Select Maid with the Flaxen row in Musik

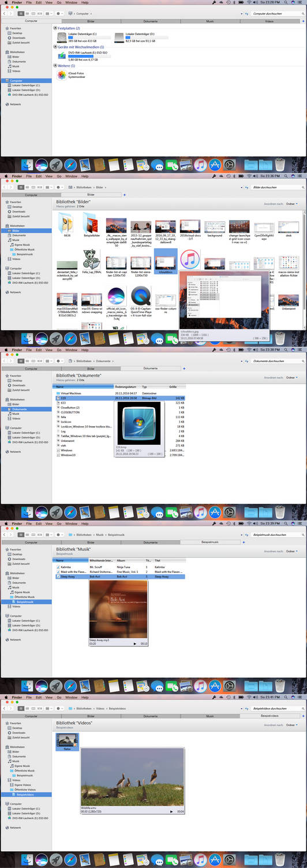click(120, 572)
